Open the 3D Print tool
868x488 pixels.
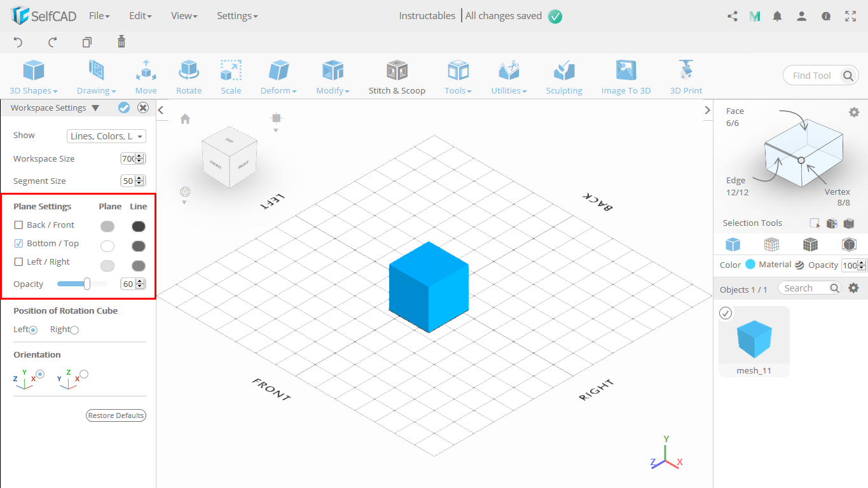(x=686, y=77)
